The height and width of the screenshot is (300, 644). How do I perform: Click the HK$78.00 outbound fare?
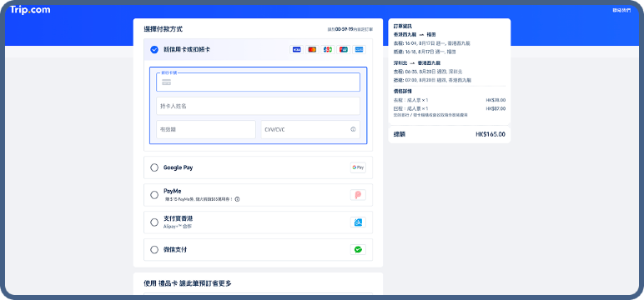coord(496,100)
